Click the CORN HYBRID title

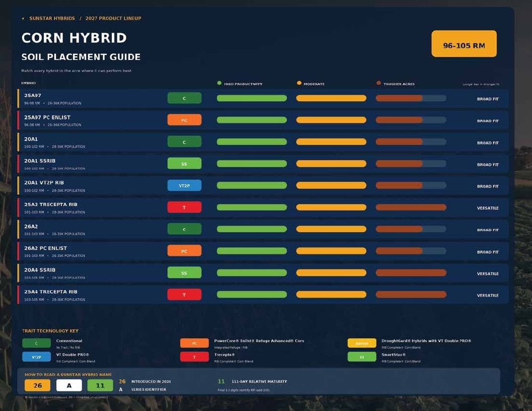(74, 38)
